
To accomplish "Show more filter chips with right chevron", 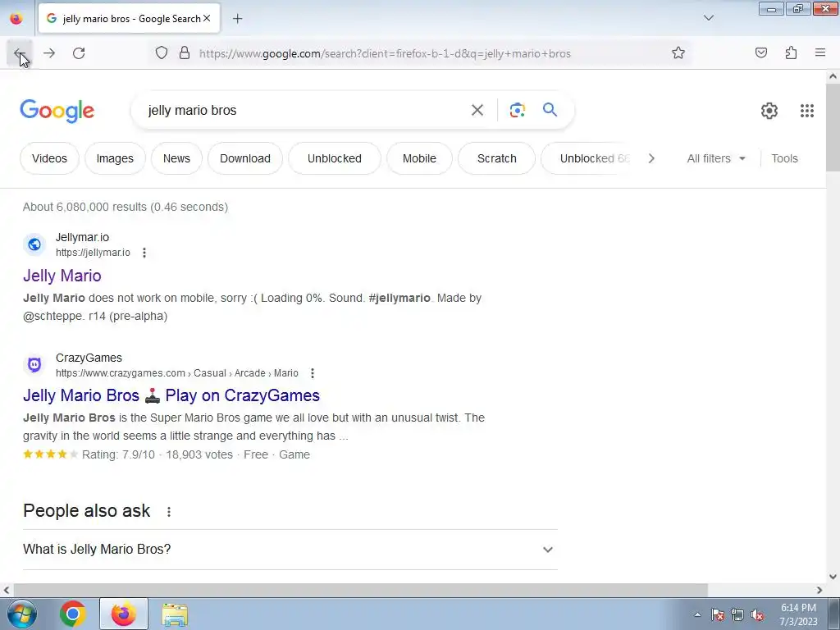I will point(651,158).
